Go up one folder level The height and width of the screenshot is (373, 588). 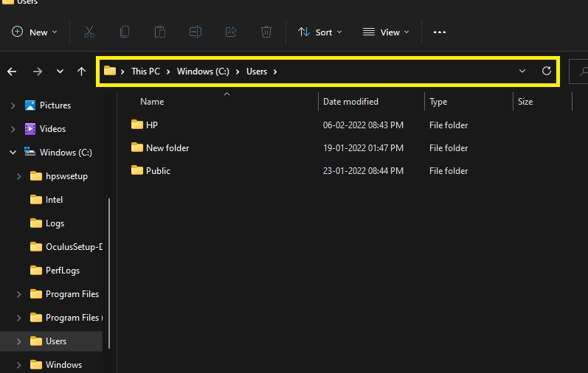click(x=81, y=72)
